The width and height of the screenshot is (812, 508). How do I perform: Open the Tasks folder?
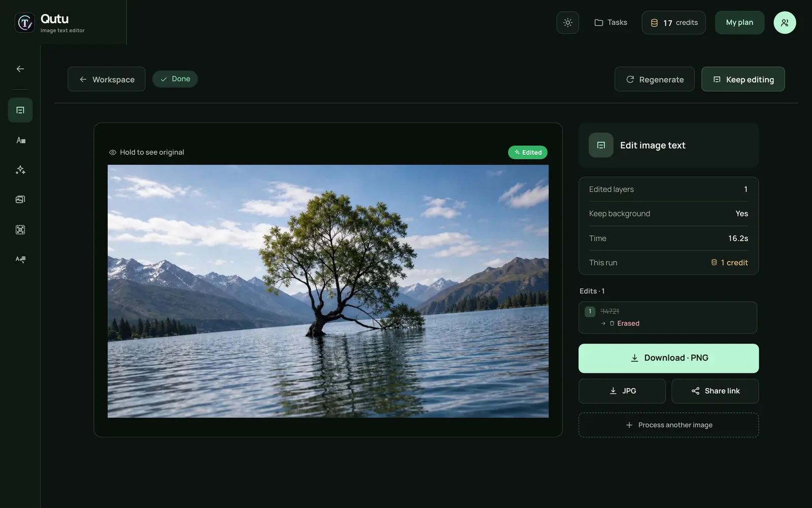click(611, 22)
